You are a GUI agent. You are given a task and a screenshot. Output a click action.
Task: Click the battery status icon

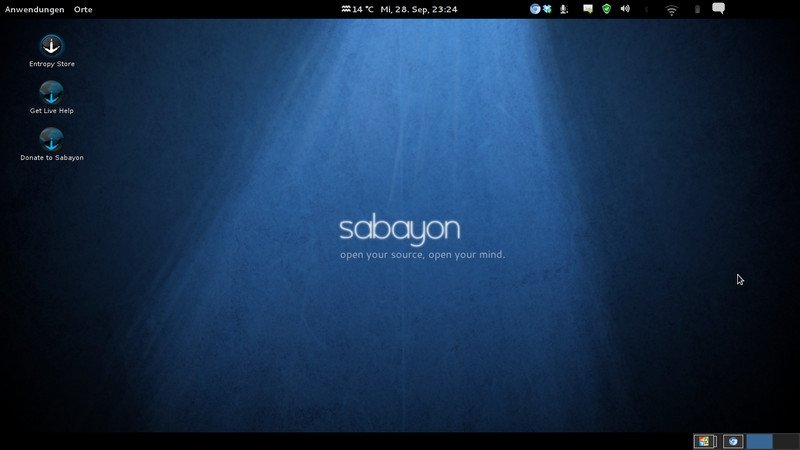coord(697,9)
